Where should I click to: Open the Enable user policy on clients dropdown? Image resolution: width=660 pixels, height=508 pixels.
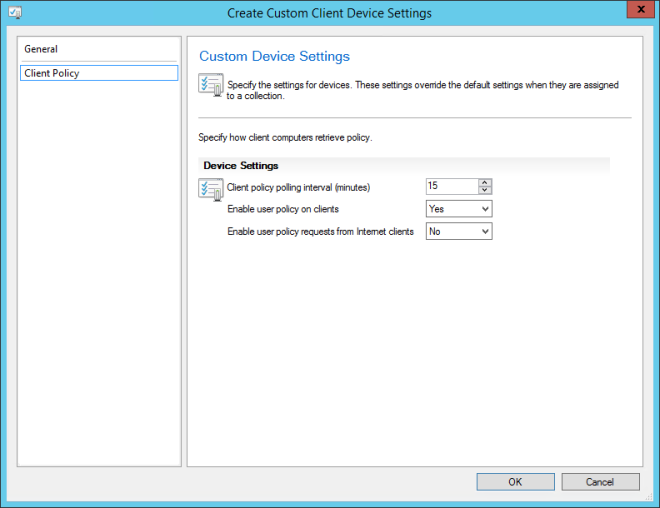(x=459, y=209)
